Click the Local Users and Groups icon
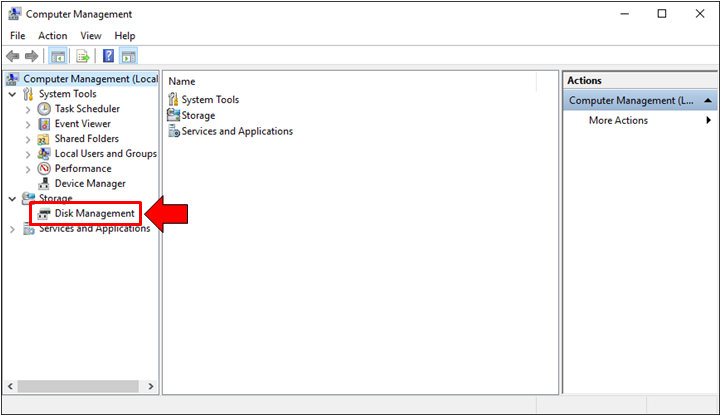The width and height of the screenshot is (721, 416). coord(44,154)
